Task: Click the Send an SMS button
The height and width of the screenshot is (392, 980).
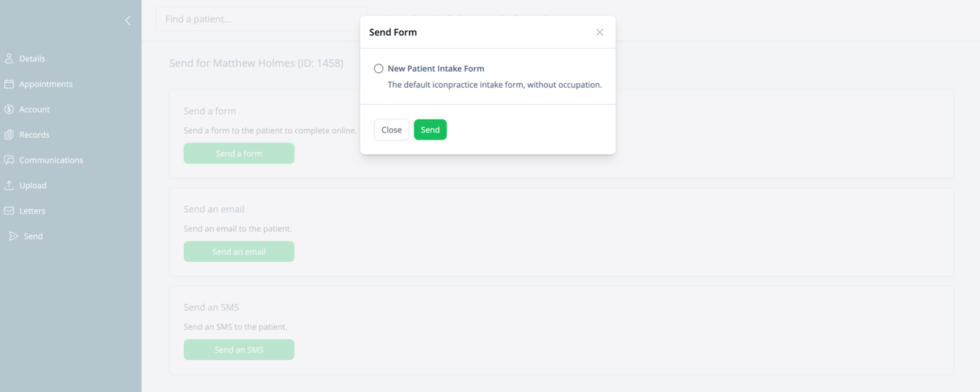Action: point(239,349)
